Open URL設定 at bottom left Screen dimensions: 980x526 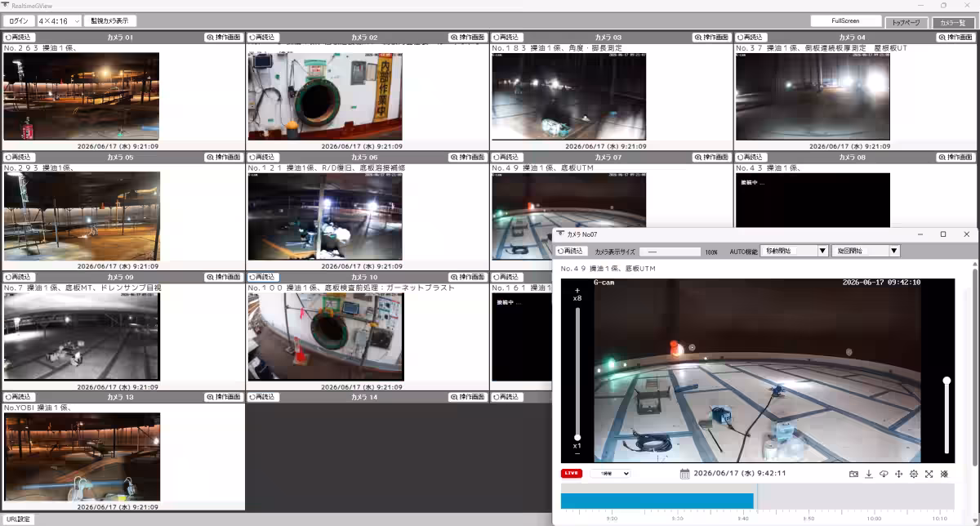(19, 519)
